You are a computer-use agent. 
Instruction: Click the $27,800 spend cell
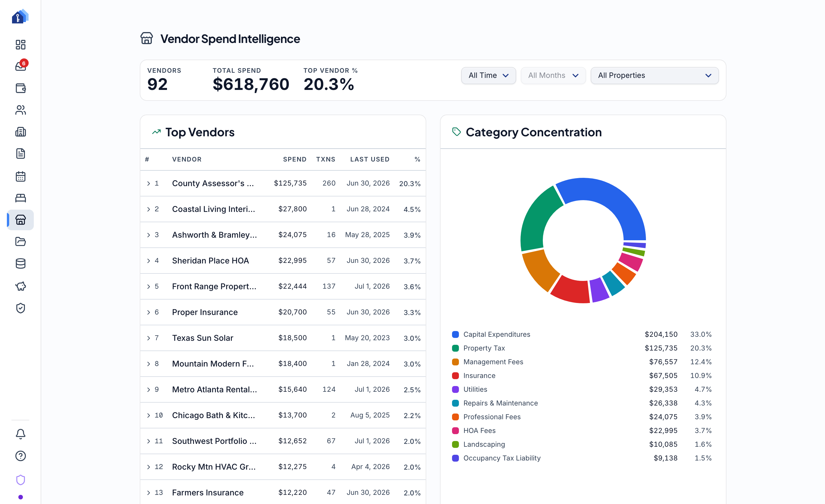pos(292,209)
